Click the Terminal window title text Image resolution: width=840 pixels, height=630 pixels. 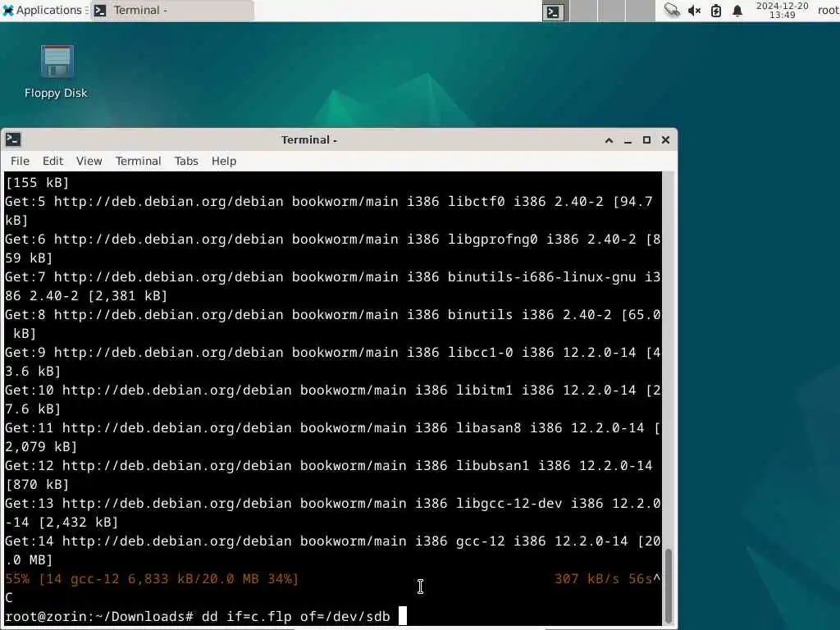[x=309, y=139]
